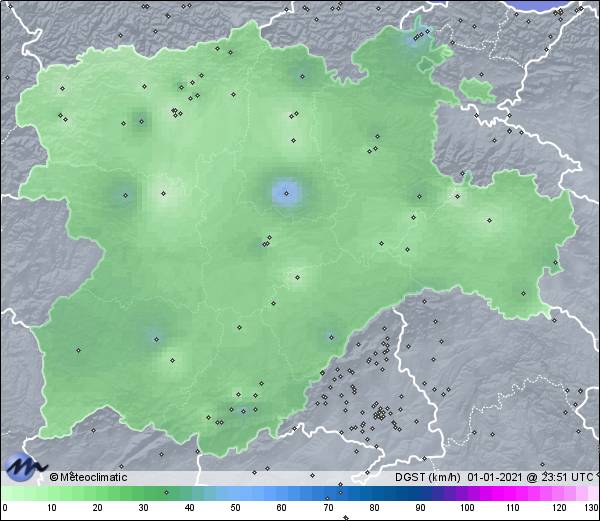Viewport: 600px width, 521px height.
Task: Click the station marker overlapping the green color scale
Action: (x=166, y=492)
